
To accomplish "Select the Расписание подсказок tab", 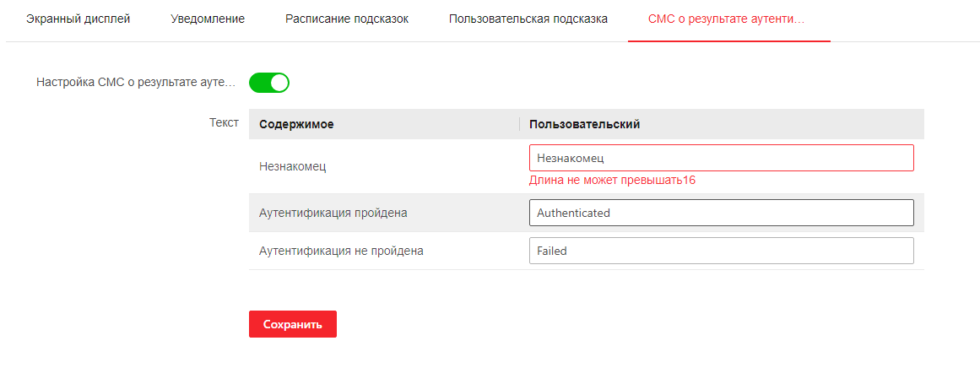I will point(347,19).
